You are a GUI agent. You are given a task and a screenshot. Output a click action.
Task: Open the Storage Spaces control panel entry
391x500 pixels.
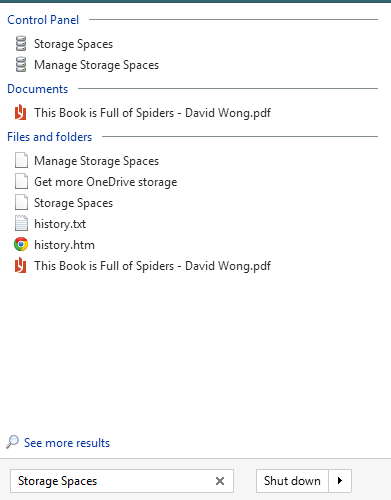tap(73, 44)
